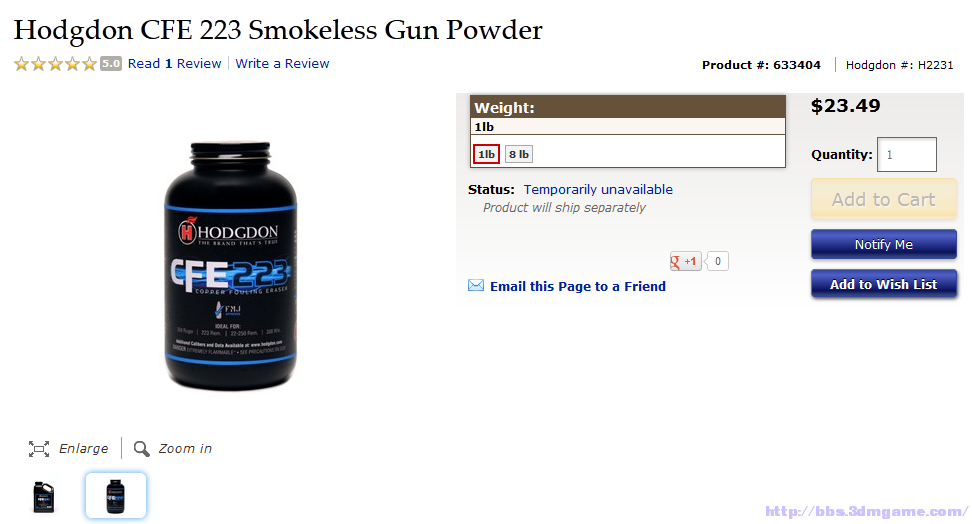972x524 pixels.
Task: Select the 8 lb weight option
Action: pyautogui.click(x=519, y=154)
